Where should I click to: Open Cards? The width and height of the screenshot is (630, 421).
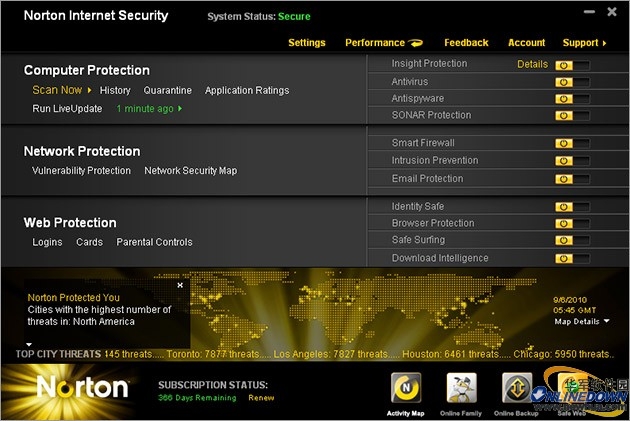(x=89, y=242)
